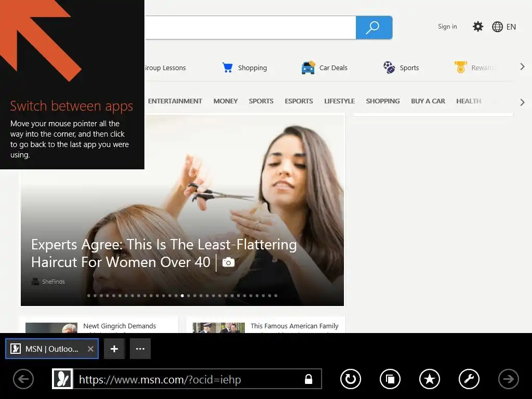Jump to first carousel dot

tap(89, 296)
